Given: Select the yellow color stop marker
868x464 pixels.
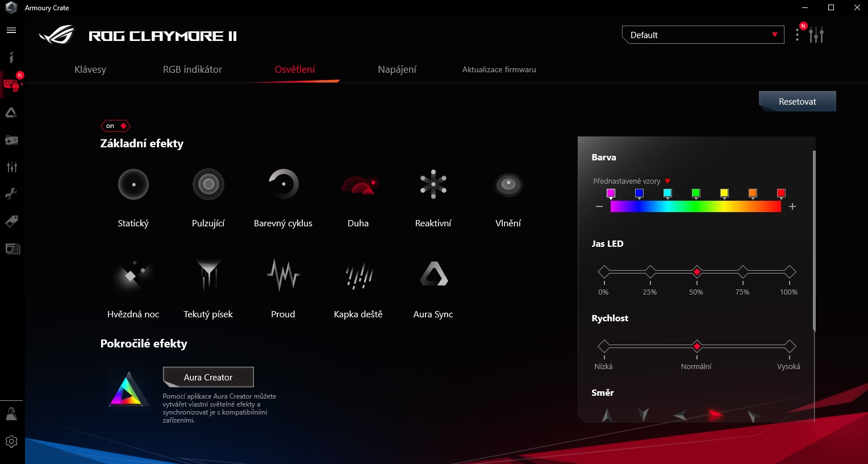Looking at the screenshot, I should (x=724, y=194).
